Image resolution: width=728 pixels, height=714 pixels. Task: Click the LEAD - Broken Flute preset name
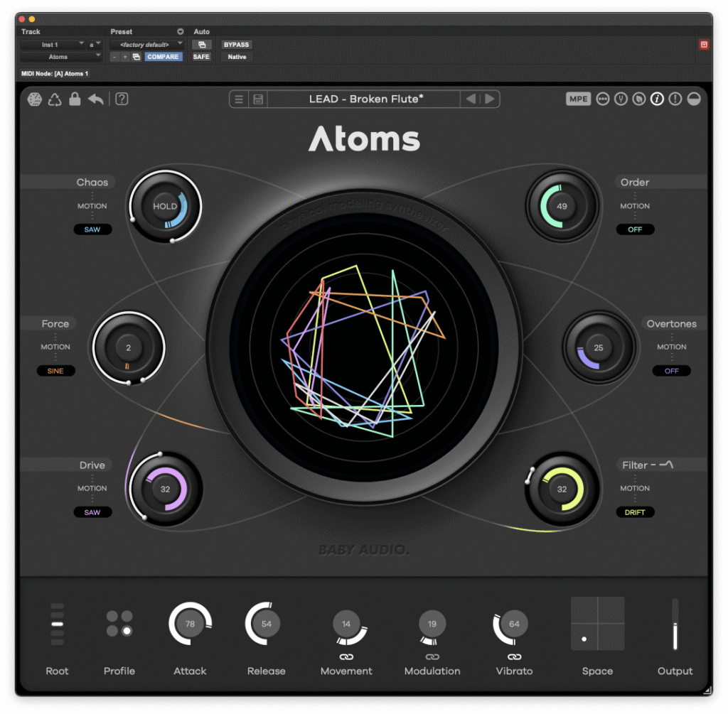click(x=366, y=99)
